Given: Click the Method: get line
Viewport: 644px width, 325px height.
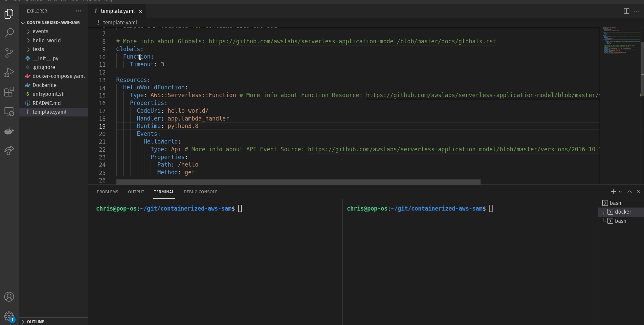Looking at the screenshot, I should (x=176, y=172).
